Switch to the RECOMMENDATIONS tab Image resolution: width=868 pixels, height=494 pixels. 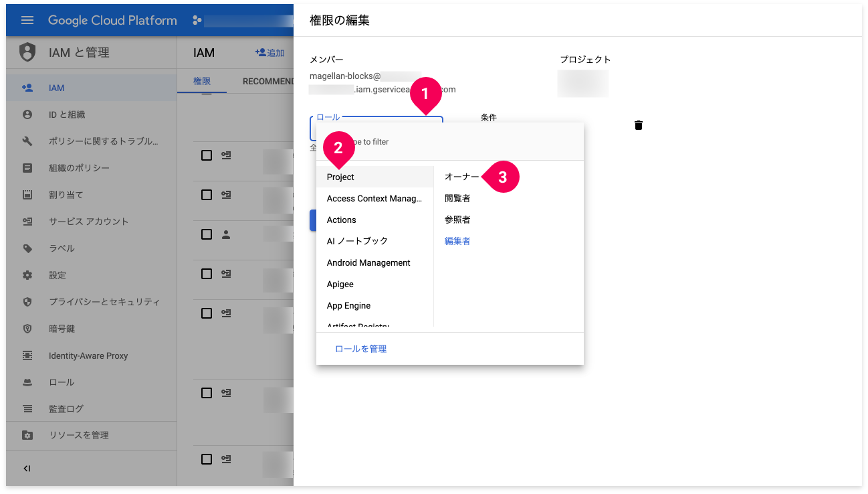pyautogui.click(x=267, y=81)
